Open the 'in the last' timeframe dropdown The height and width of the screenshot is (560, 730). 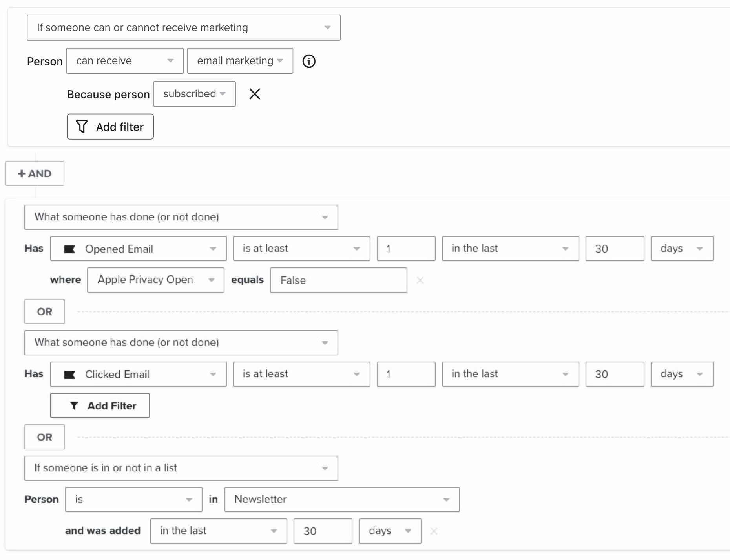point(565,248)
